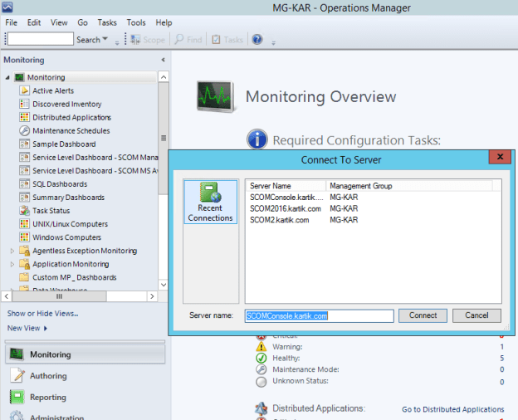Open the Edit menu
This screenshot has height=420, width=518.
pos(34,22)
